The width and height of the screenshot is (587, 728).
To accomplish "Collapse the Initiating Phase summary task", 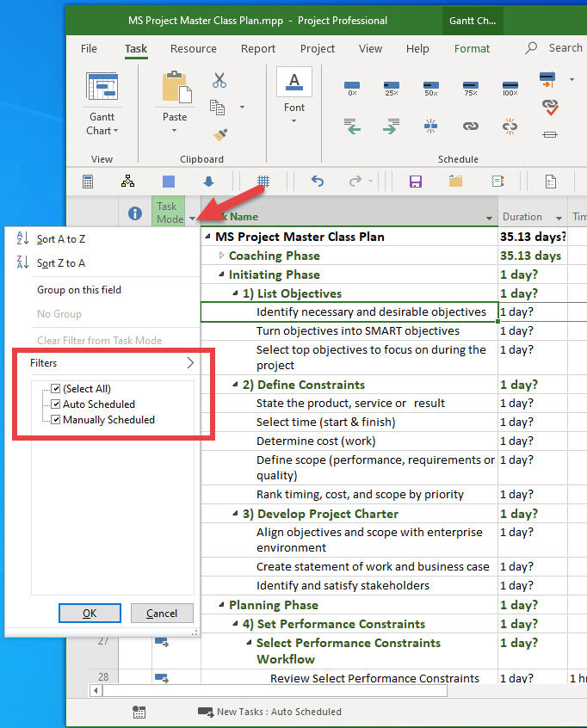I will [221, 275].
